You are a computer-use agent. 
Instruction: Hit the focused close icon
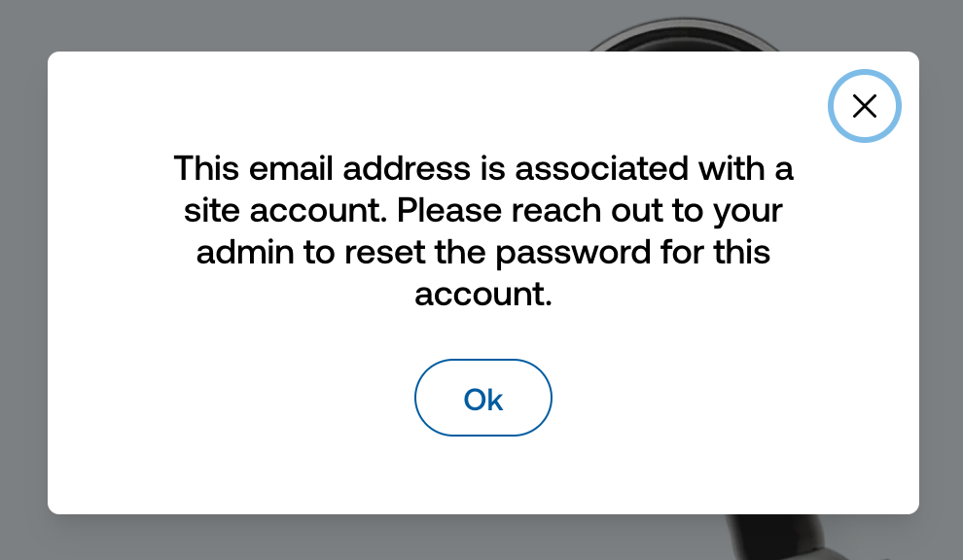click(x=864, y=106)
